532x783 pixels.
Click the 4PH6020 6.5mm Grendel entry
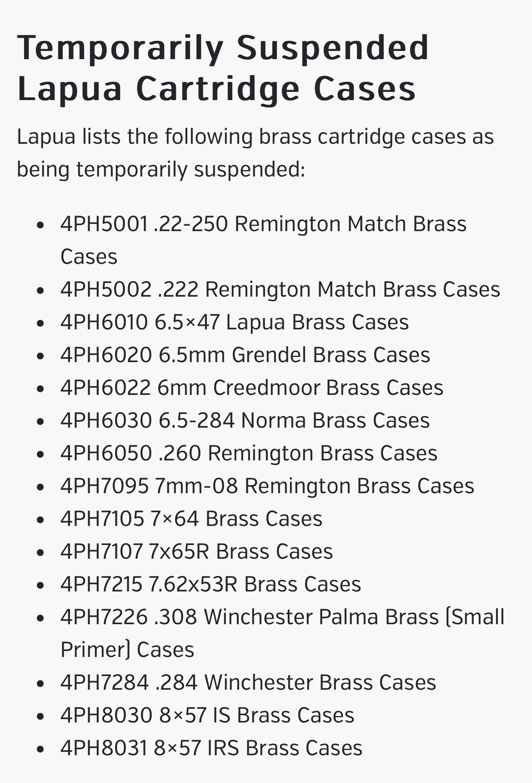point(245,355)
